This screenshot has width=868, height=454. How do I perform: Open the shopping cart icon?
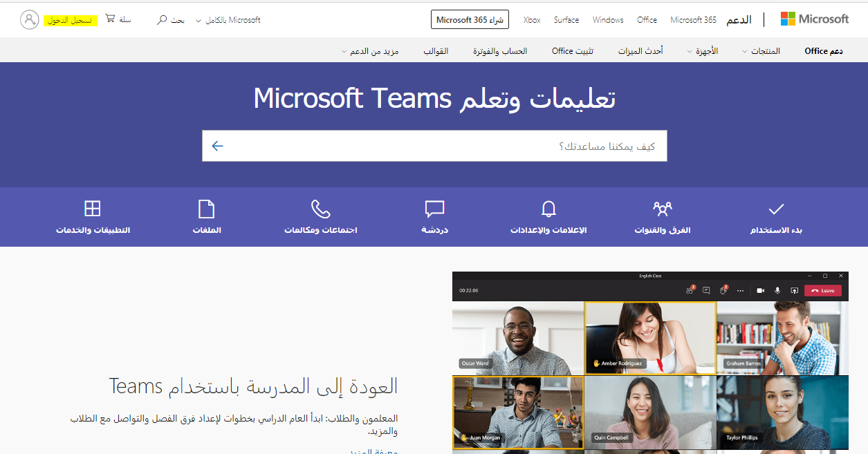point(111,19)
